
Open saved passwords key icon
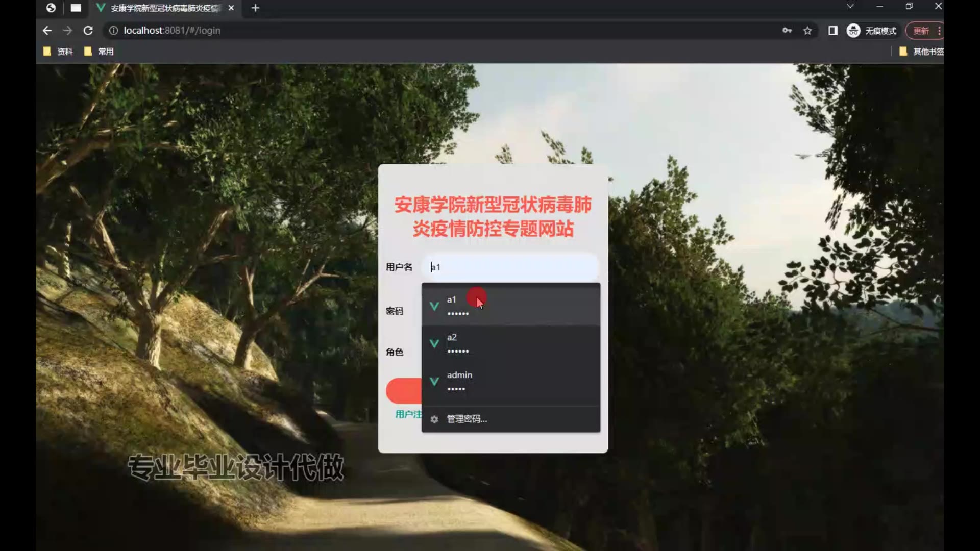tap(787, 31)
